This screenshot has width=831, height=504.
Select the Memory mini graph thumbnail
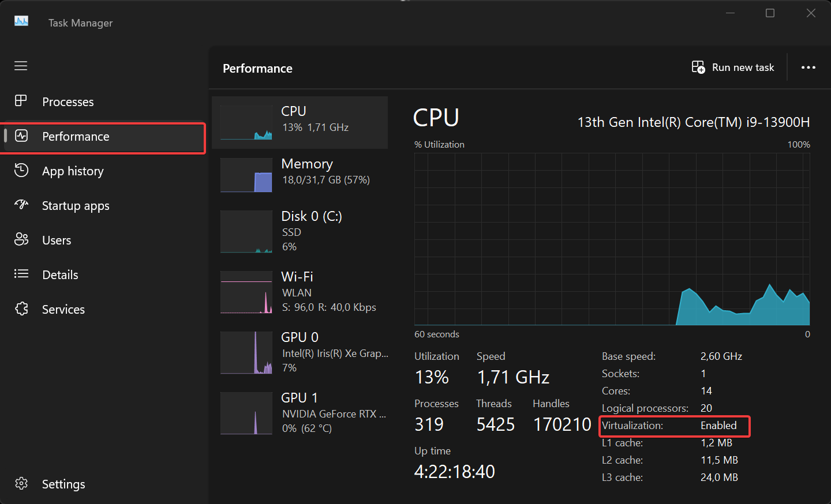point(246,175)
